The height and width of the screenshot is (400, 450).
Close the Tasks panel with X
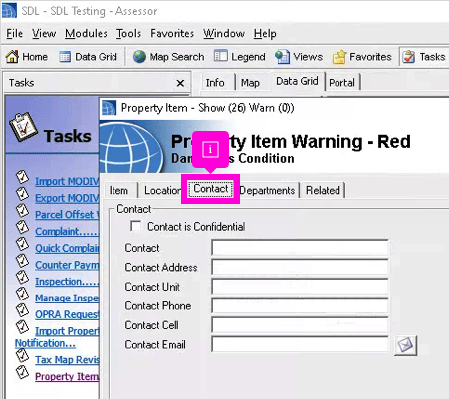pos(180,83)
